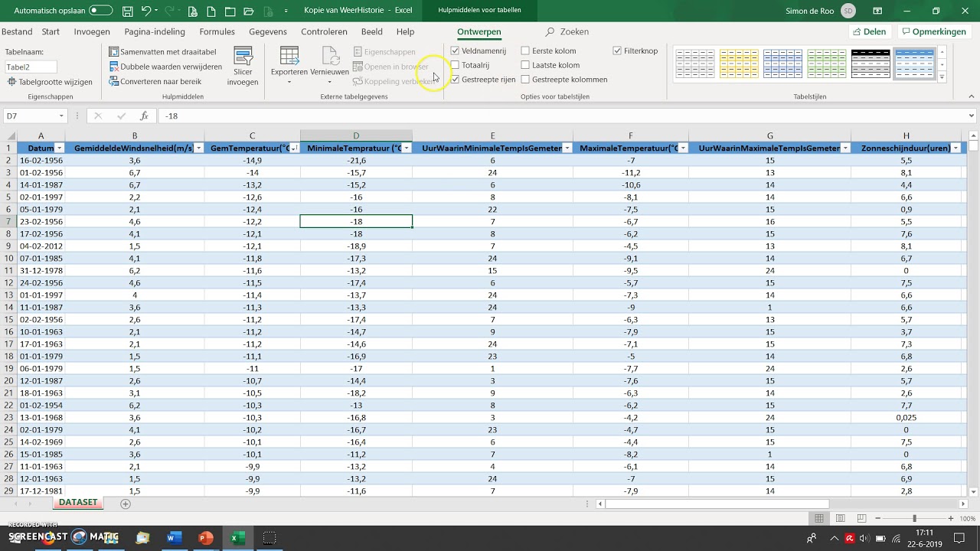
Task: Click the cell showing 0,025
Action: pyautogui.click(x=906, y=418)
